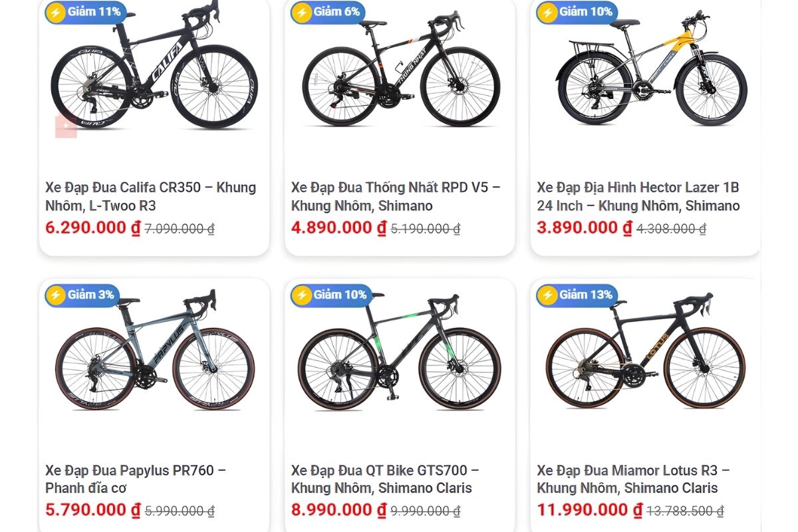
Task: Click the lightning icon on Giảm 13% badge
Action: [x=547, y=295]
